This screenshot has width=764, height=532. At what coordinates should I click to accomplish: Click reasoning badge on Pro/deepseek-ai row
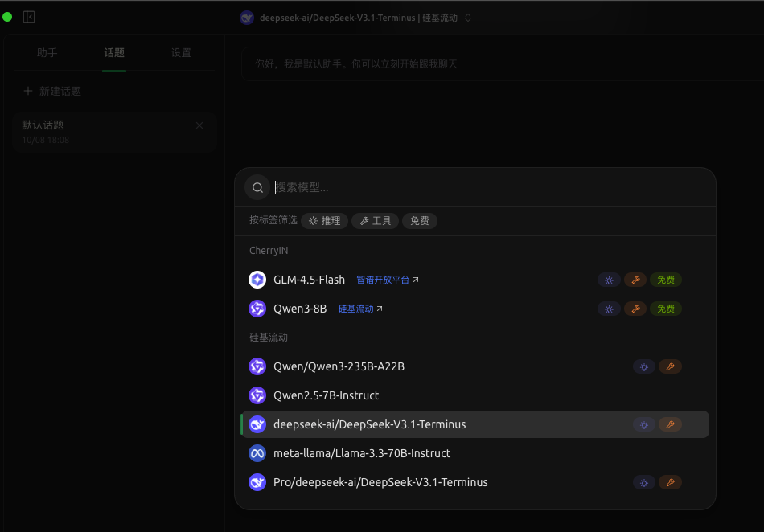tap(644, 482)
